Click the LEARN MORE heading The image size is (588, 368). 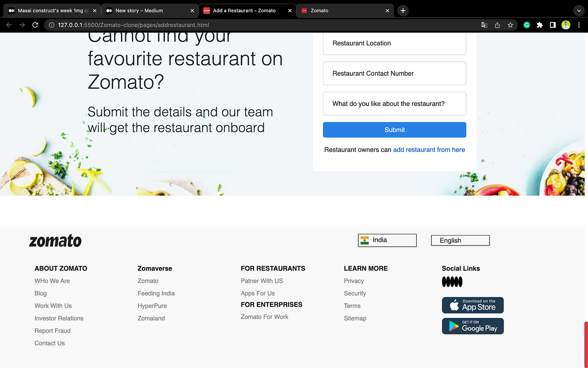[366, 268]
